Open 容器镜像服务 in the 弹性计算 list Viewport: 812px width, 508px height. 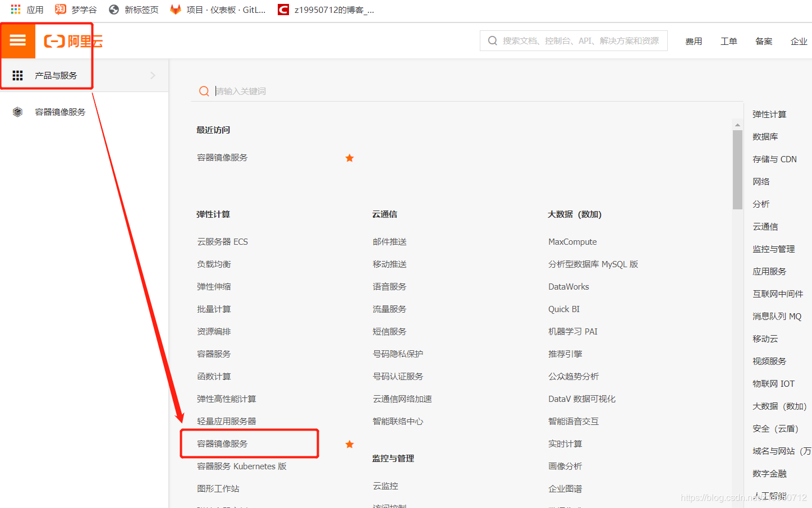pos(222,444)
